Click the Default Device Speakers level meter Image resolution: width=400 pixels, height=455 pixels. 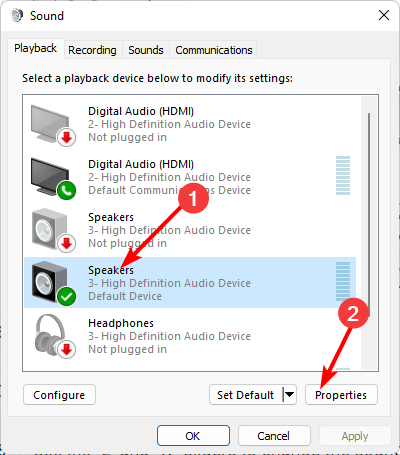pyautogui.click(x=343, y=281)
